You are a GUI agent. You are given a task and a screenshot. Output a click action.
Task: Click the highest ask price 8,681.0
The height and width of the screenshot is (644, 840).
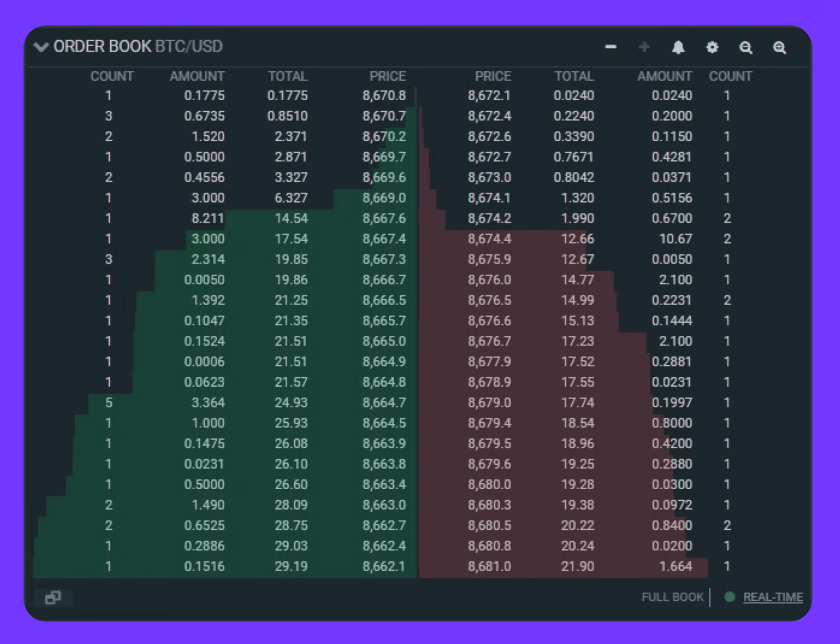(489, 566)
